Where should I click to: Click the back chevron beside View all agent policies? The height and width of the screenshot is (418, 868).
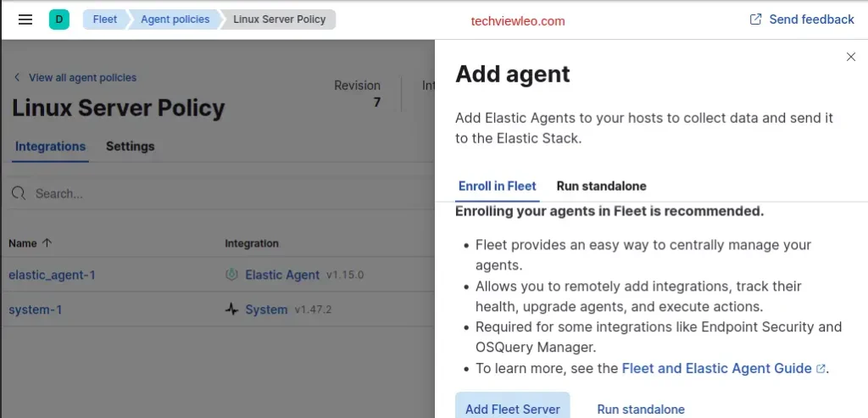click(17, 77)
